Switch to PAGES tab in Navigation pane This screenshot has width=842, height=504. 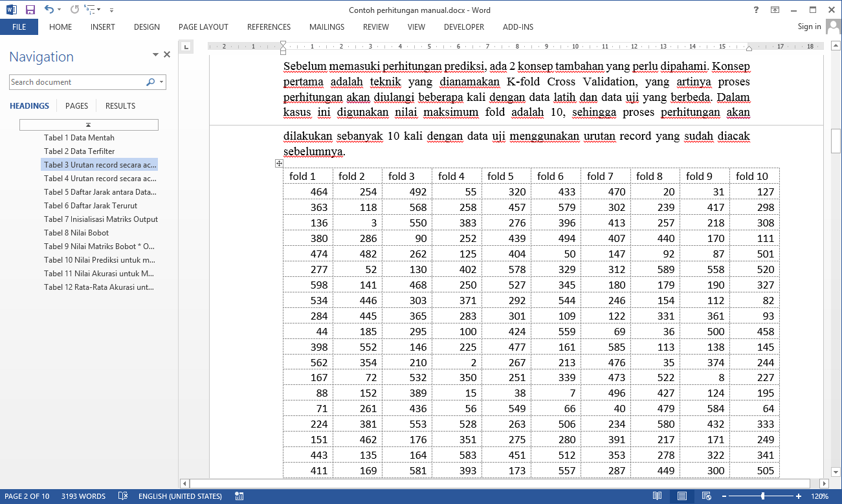[x=76, y=106]
